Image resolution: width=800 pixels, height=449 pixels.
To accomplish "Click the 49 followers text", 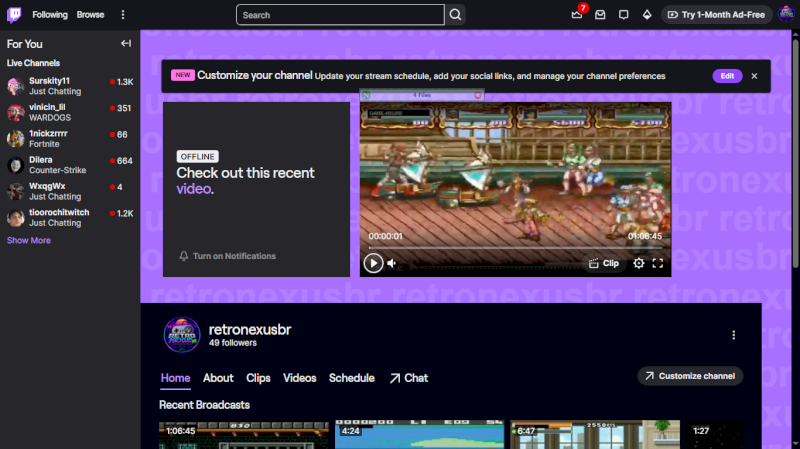I will 233,343.
